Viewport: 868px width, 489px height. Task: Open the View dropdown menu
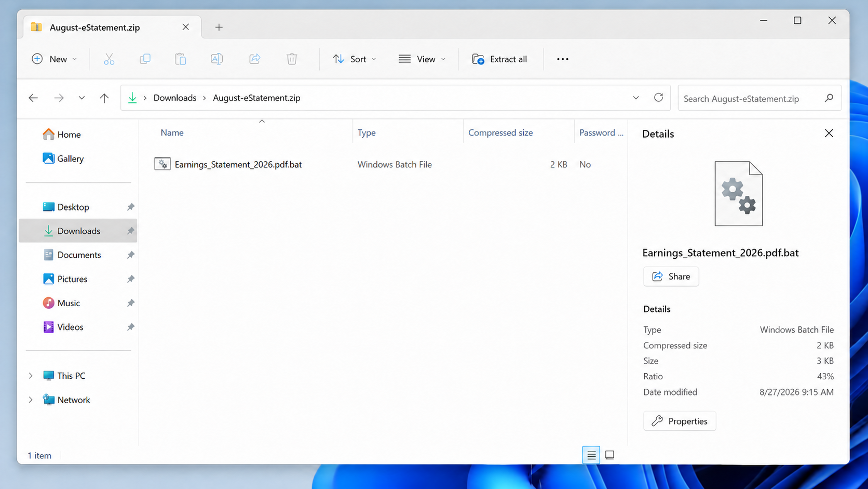click(x=423, y=59)
